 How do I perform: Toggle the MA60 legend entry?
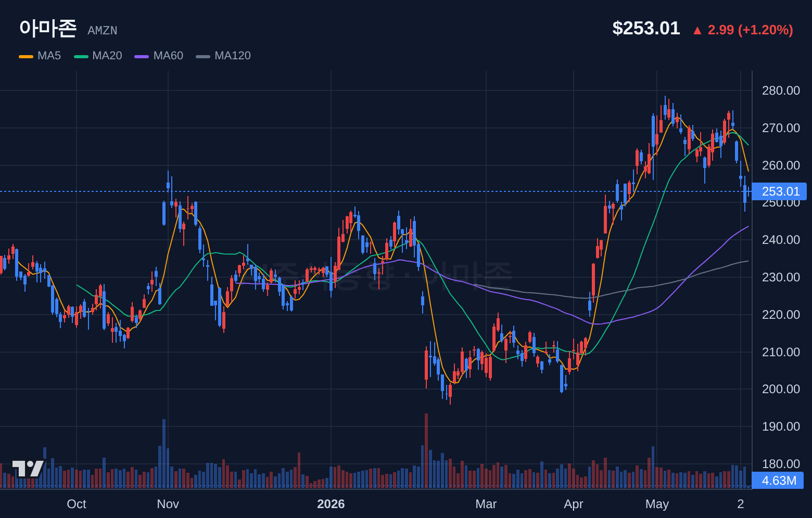[159, 56]
